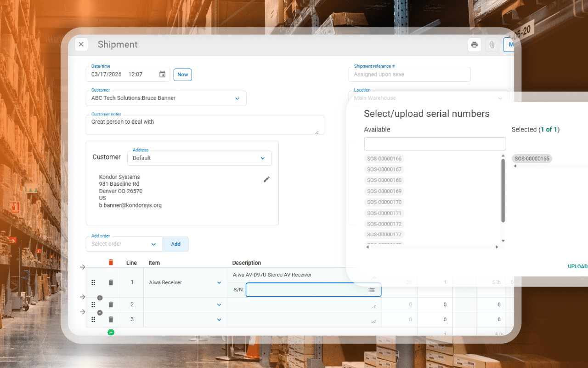Click the Add order button
This screenshot has height=368, width=588.
point(175,244)
